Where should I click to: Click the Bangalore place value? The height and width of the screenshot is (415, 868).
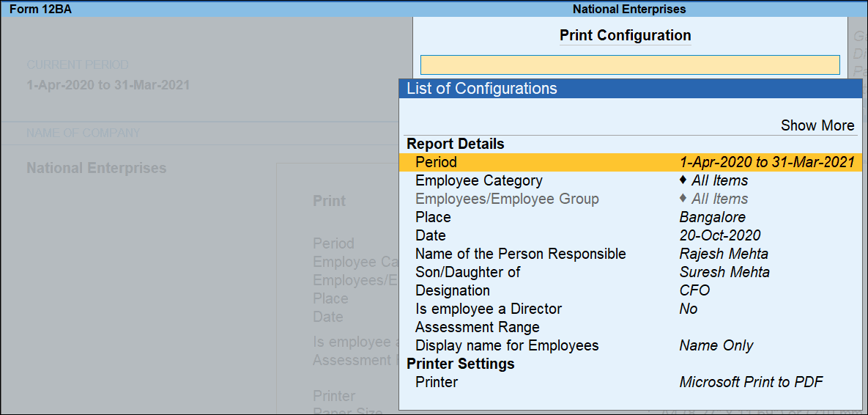tap(712, 217)
